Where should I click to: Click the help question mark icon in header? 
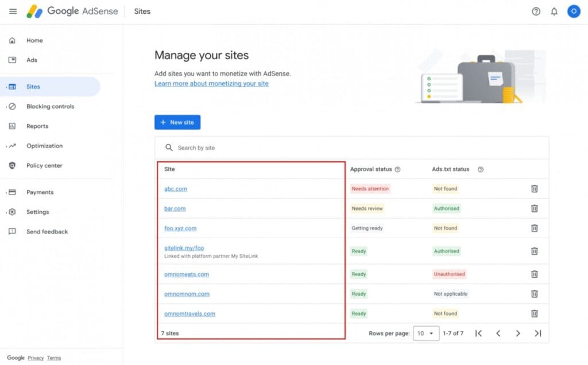536,11
